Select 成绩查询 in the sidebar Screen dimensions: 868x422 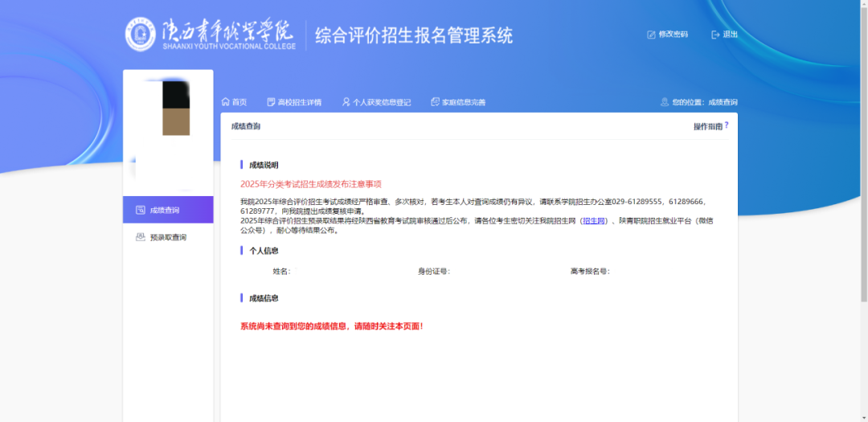[x=168, y=210]
